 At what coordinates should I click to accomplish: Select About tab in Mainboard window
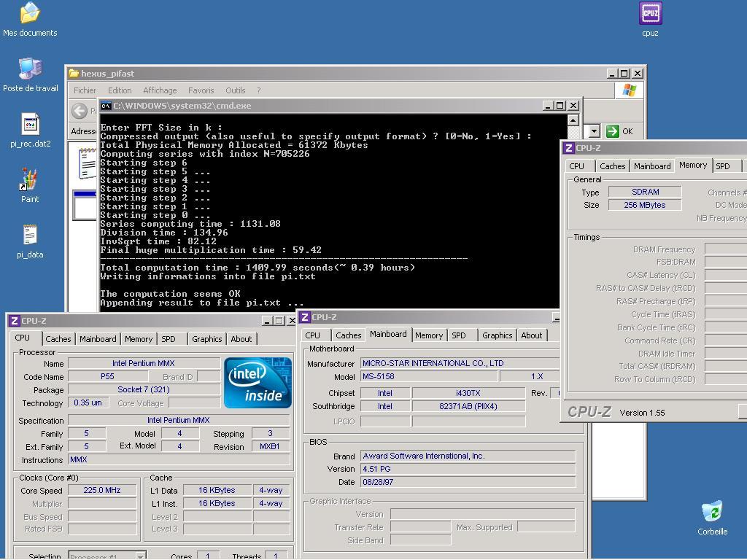[x=531, y=335]
